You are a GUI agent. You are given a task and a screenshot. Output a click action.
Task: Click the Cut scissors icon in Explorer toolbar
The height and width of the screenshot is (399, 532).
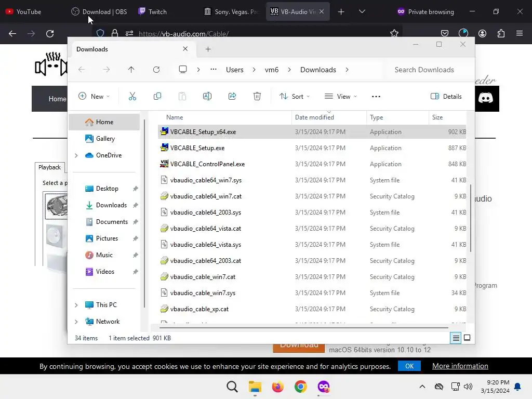click(132, 96)
